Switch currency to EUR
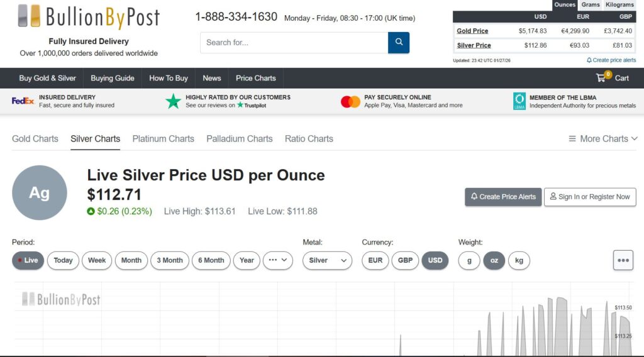Image resolution: width=644 pixels, height=357 pixels. pos(375,260)
